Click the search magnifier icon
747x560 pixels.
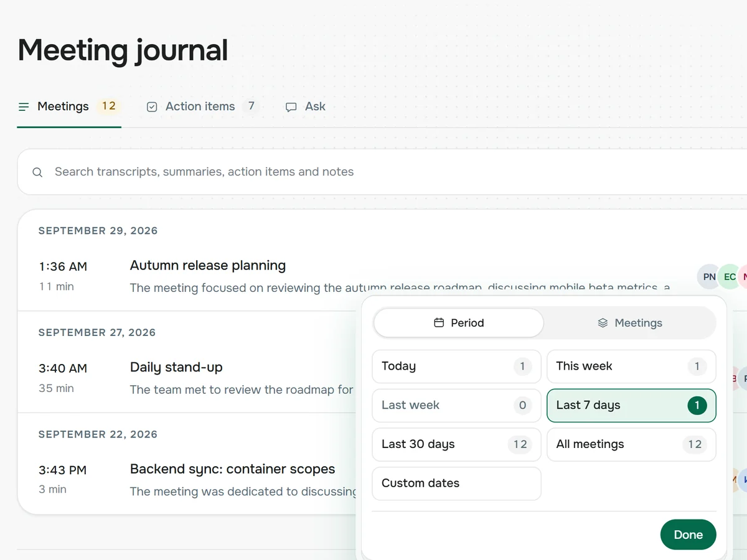(x=37, y=172)
